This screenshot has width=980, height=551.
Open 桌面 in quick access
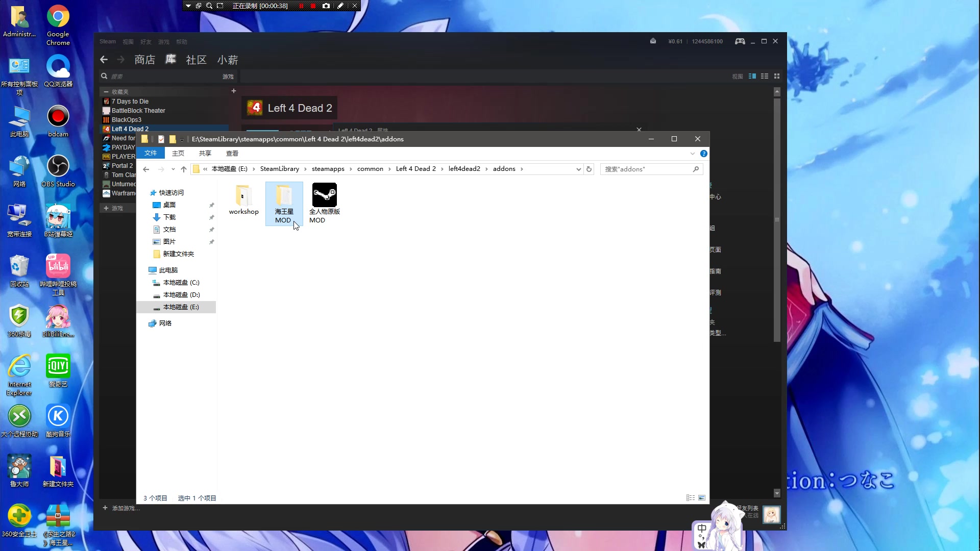point(169,205)
